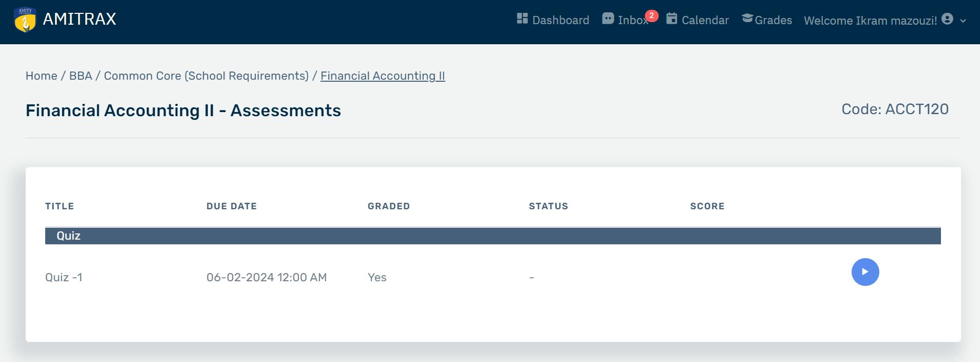Click the Amity University shield logo
Image resolution: width=980 pixels, height=362 pixels.
(x=25, y=20)
